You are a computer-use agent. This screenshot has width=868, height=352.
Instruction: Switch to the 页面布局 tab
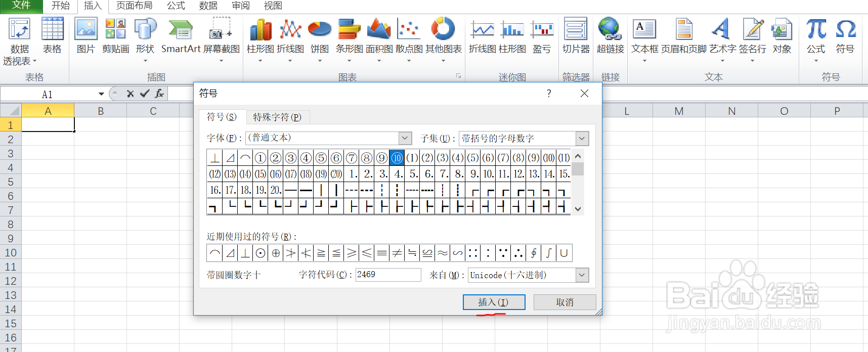click(134, 6)
